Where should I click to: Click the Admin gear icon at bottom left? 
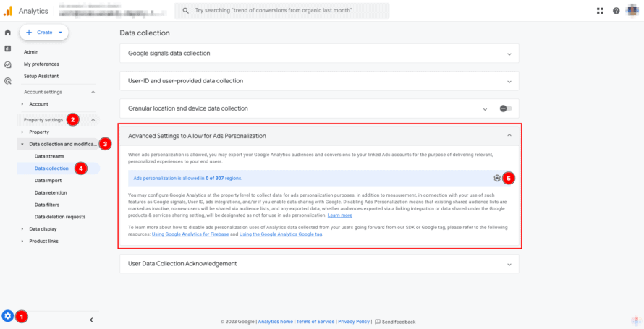point(7,315)
